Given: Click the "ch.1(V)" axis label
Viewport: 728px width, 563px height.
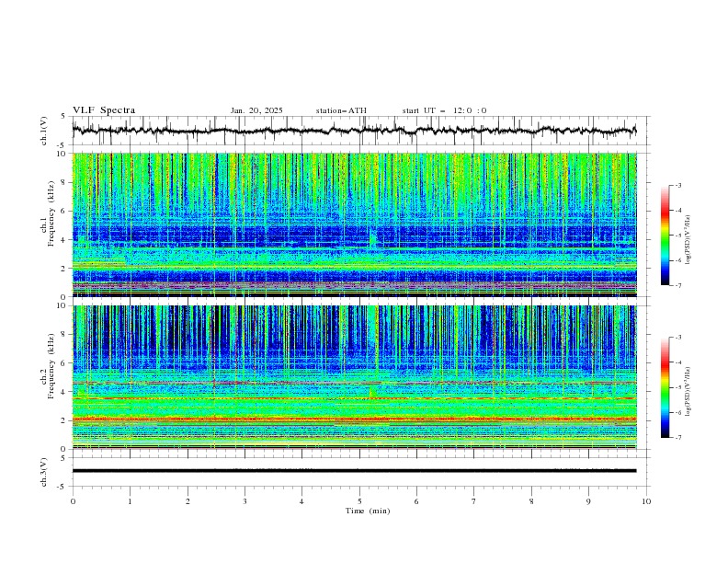Looking at the screenshot, I should (x=44, y=131).
